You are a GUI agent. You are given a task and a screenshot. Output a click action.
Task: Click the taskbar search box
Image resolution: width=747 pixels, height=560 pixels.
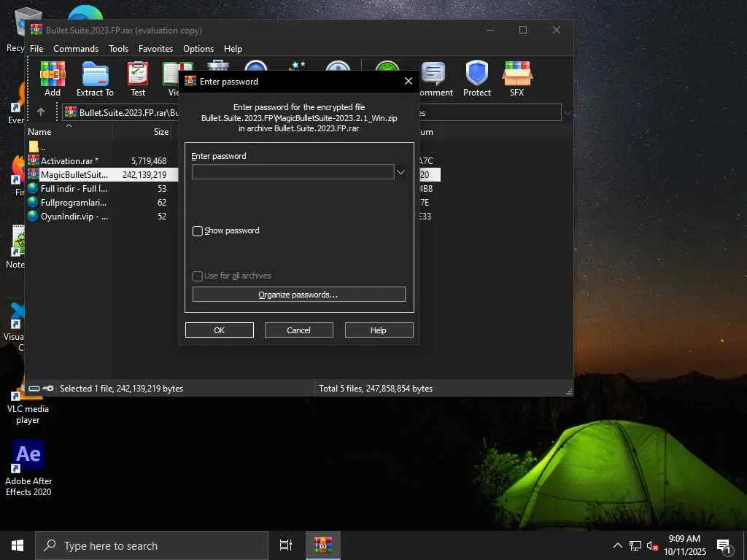152,545
